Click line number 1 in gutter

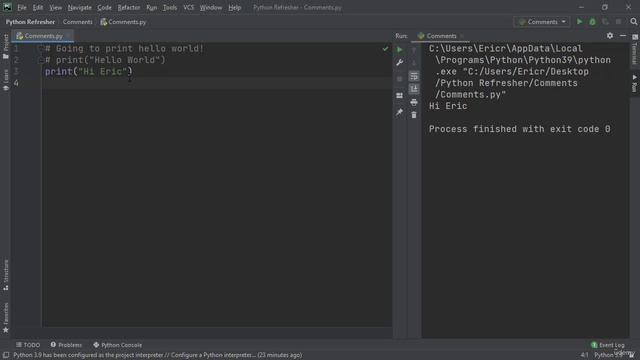16,49
